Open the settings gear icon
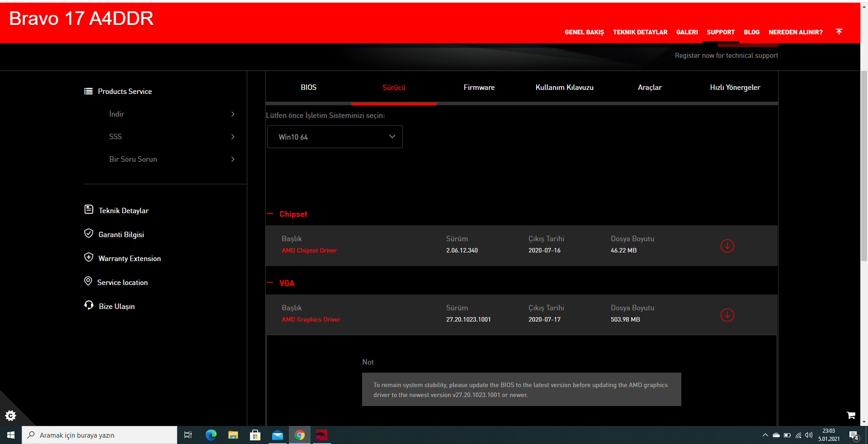The width and height of the screenshot is (868, 444). [10, 416]
